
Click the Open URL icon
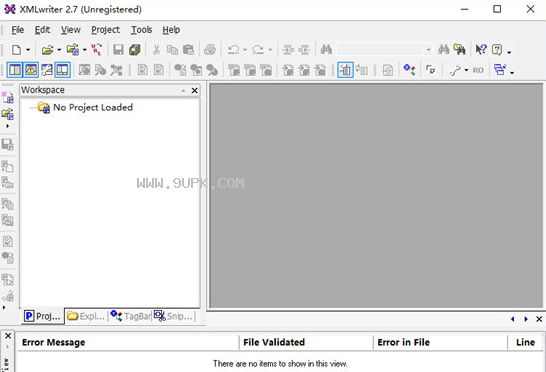97,50
